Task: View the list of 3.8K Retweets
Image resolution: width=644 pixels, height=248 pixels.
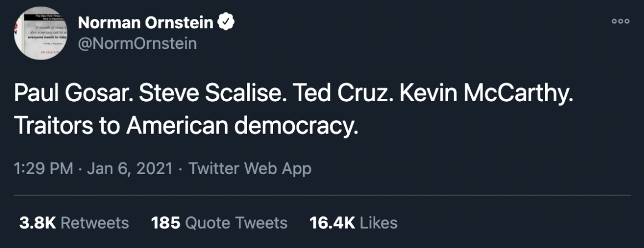Action: tap(73, 223)
